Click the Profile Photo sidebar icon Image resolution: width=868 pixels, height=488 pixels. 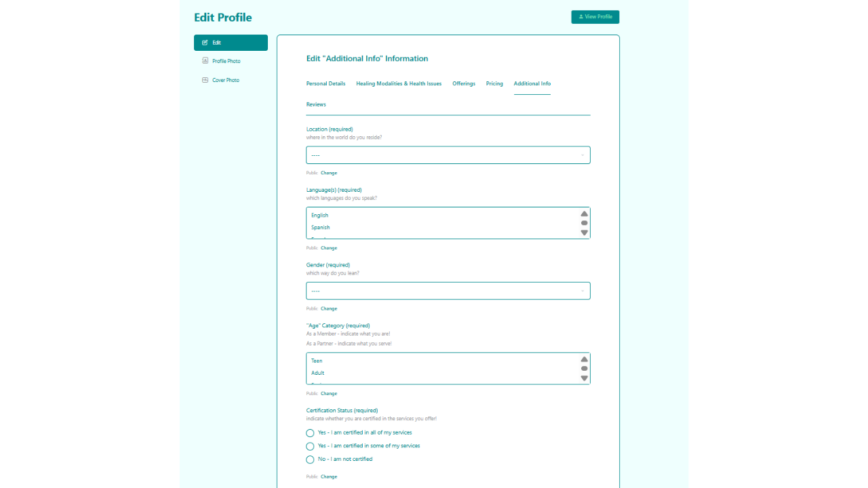pos(205,61)
